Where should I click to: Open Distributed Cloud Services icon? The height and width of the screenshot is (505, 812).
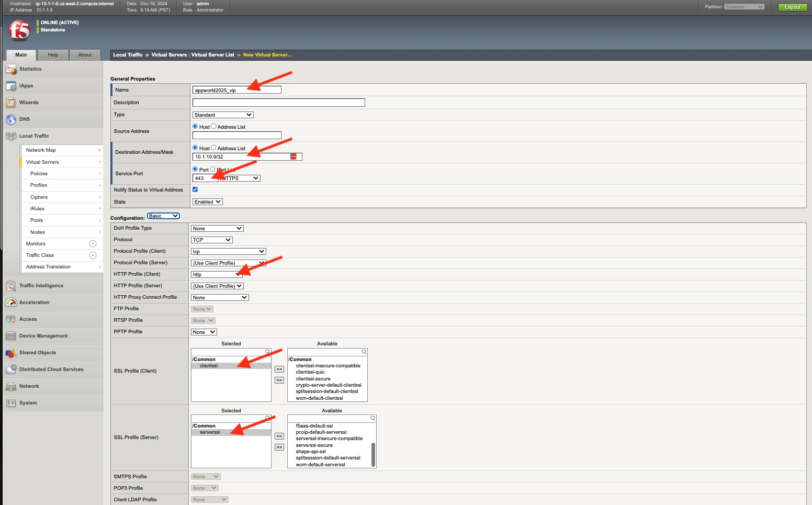[11, 369]
